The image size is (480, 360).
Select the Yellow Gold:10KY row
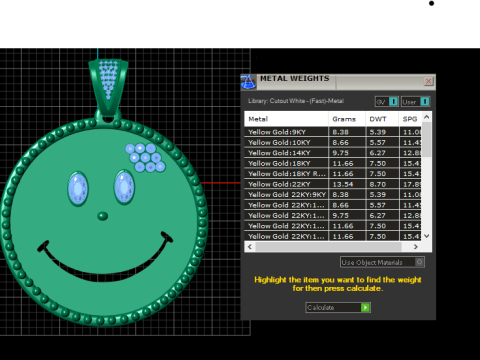[333, 142]
